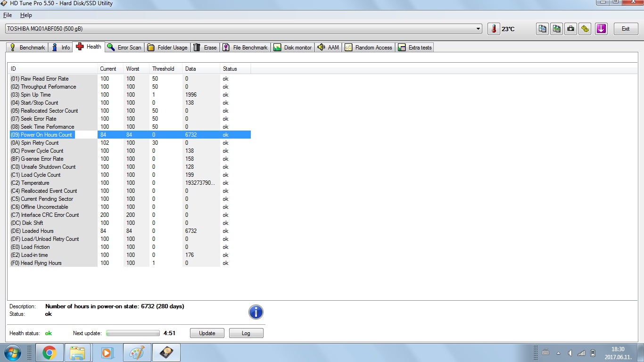Viewport: 644px width, 362px height.
Task: Click the Update button
Action: click(x=207, y=333)
